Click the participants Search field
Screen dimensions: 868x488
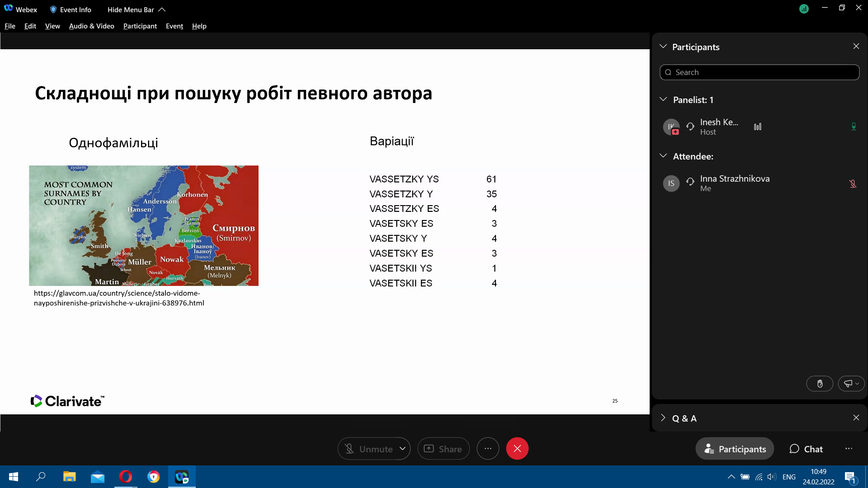(759, 72)
